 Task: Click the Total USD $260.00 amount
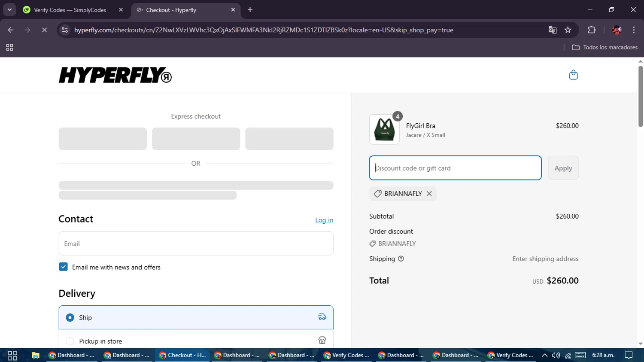[562, 280]
